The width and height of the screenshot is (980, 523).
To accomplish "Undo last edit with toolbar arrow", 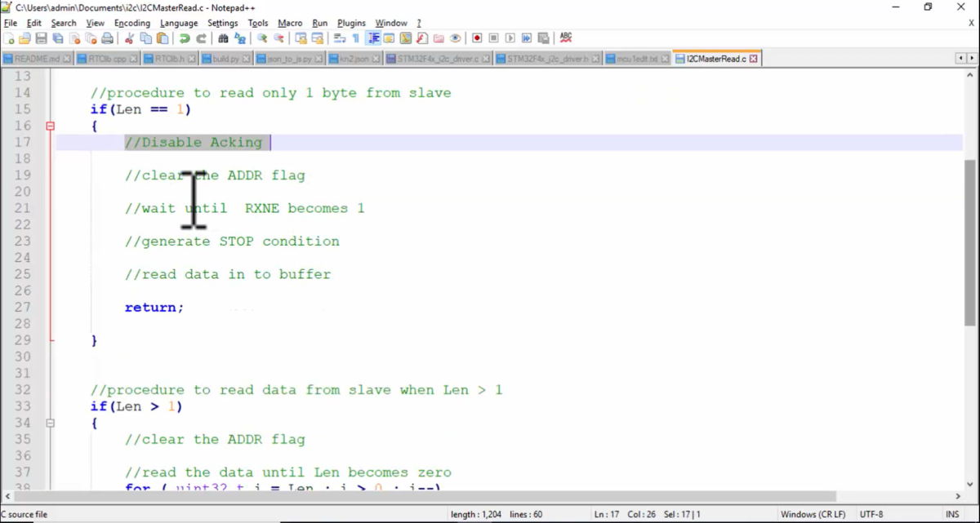I will [x=185, y=38].
